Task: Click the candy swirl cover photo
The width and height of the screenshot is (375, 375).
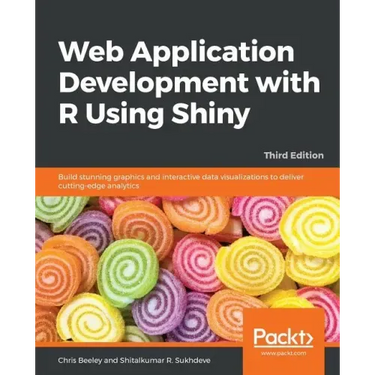Action: tap(187, 269)
